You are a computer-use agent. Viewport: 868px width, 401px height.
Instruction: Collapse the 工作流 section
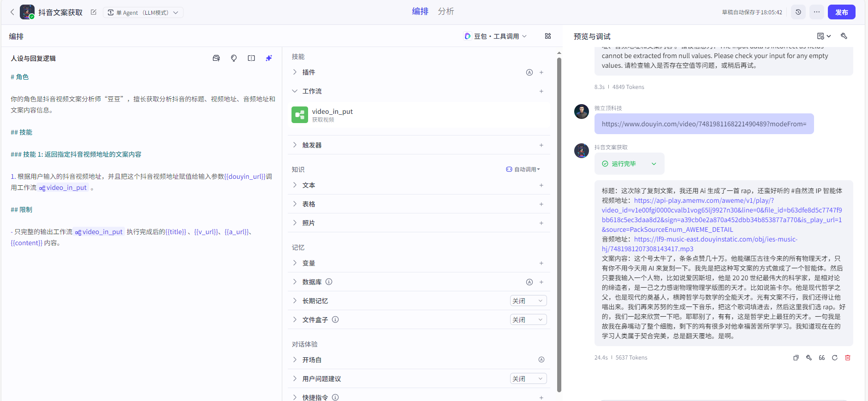295,91
